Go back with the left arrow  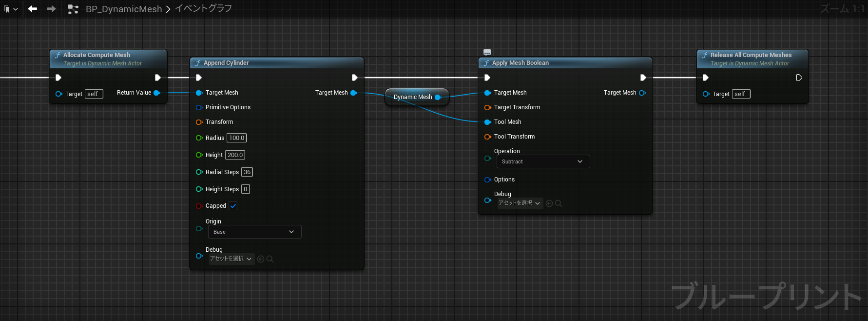[x=33, y=9]
